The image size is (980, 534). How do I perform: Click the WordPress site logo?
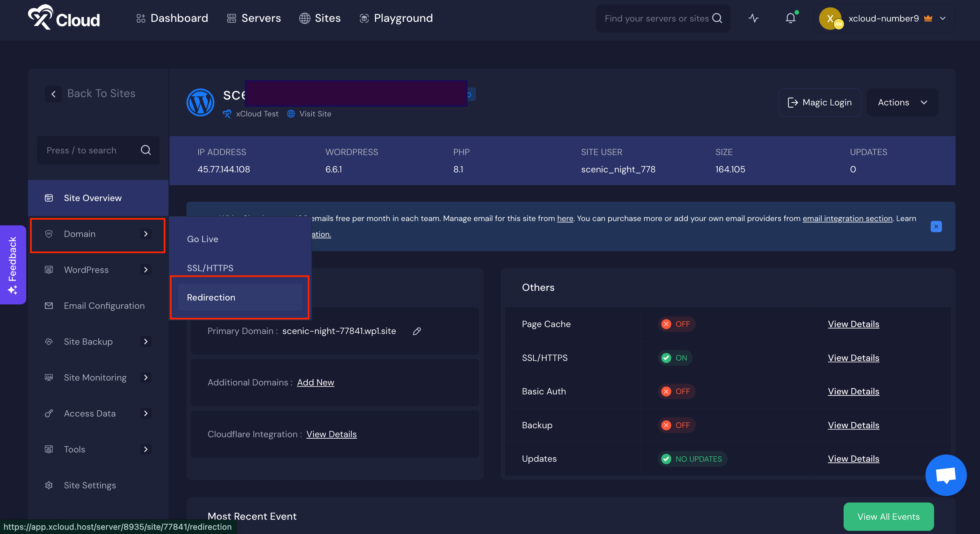point(200,102)
